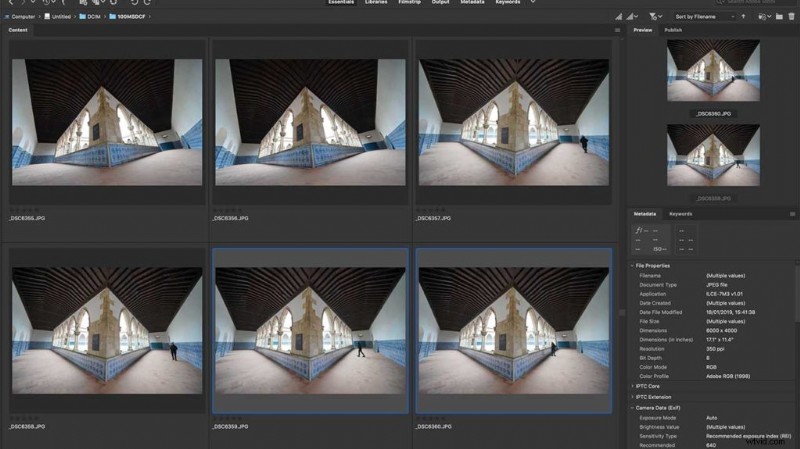Click the top preview image _DSC6360.JPG

713,70
